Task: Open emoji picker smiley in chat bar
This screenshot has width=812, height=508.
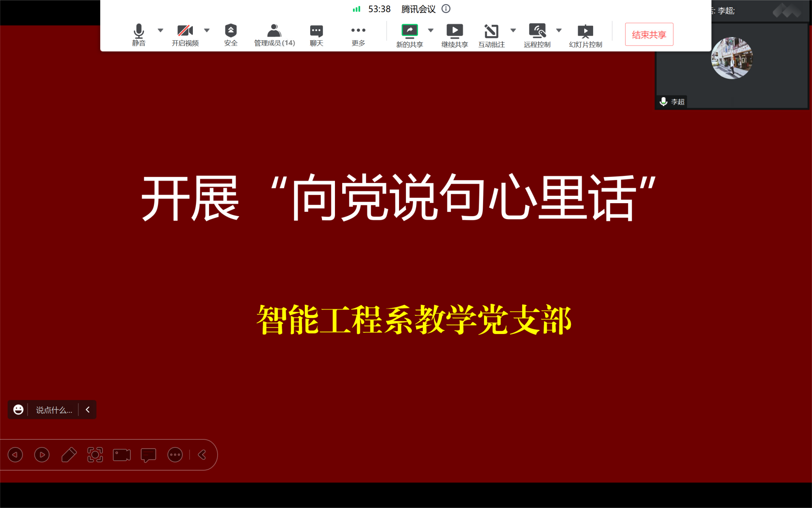Action: (x=18, y=410)
